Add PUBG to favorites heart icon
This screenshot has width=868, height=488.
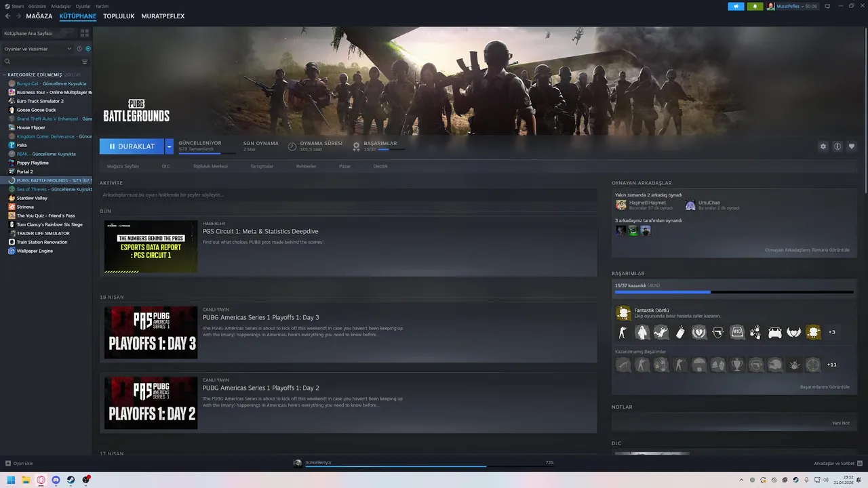(852, 146)
